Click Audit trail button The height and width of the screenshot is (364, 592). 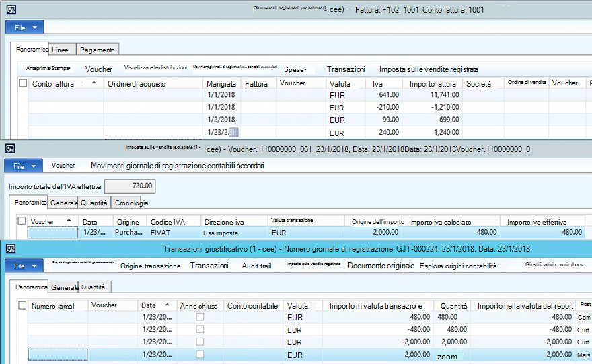pos(257,266)
